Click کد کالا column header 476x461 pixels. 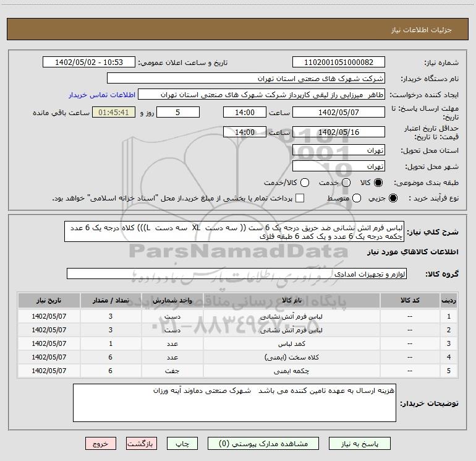point(410,300)
